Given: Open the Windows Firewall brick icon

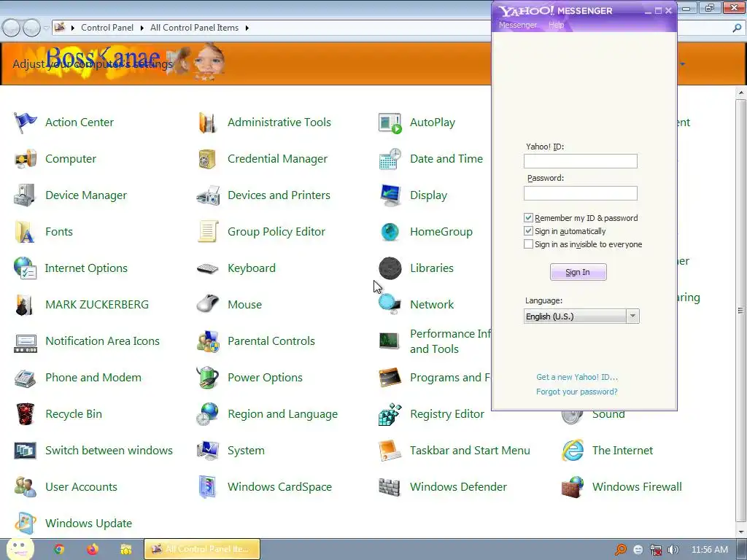Looking at the screenshot, I should (x=573, y=487).
